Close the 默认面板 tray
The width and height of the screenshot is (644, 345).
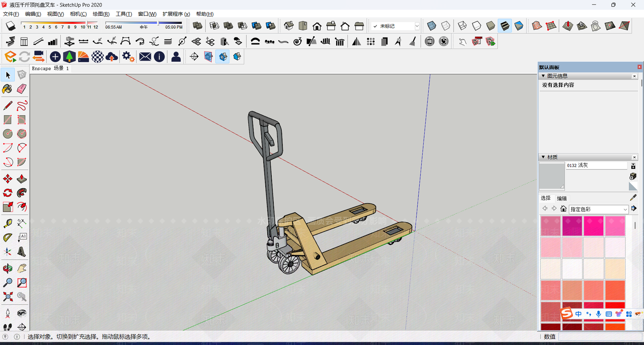click(x=639, y=67)
